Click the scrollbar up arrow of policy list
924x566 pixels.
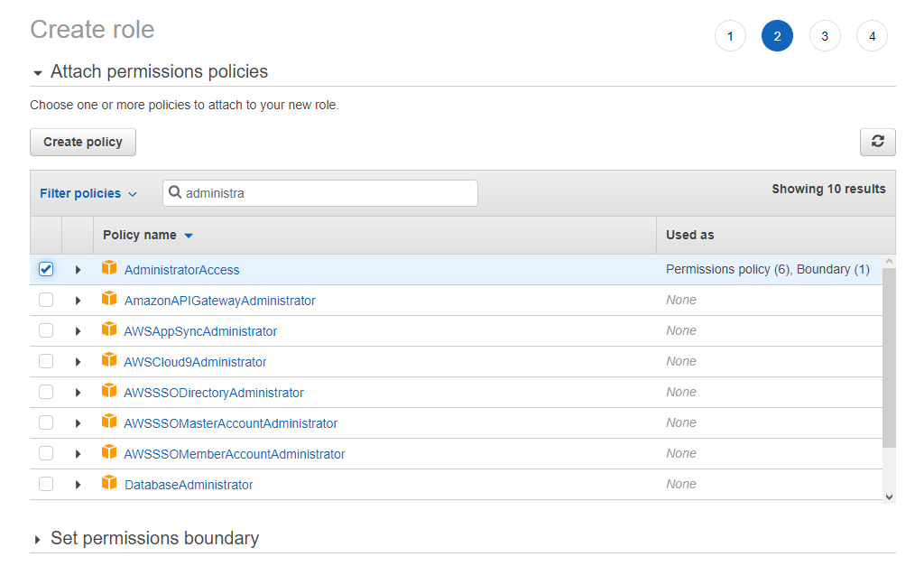[889, 261]
